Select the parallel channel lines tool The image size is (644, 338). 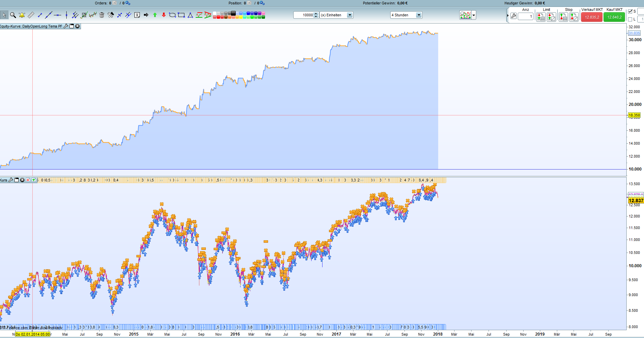pyautogui.click(x=75, y=15)
